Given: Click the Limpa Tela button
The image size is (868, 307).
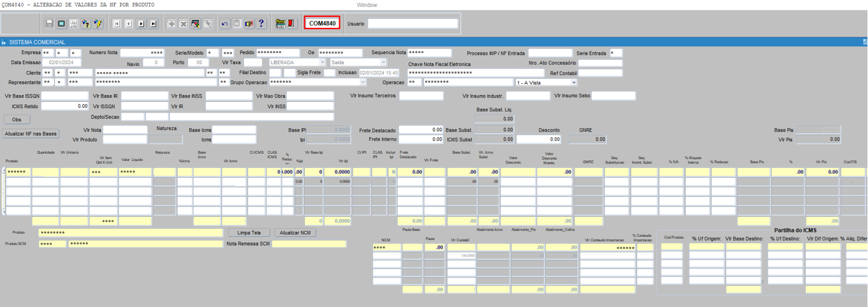Looking at the screenshot, I should pos(249,232).
